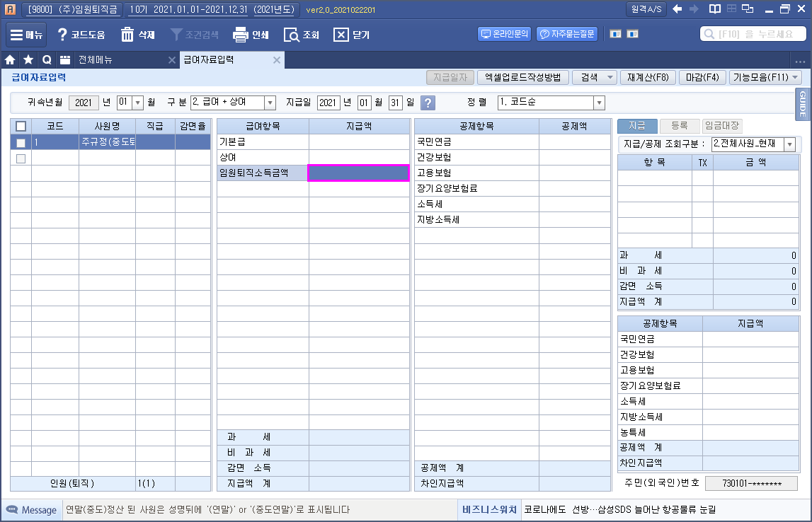The height and width of the screenshot is (522, 812).
Task: Click the 임원퇴직소득금액 지급액 cell
Action: pyautogui.click(x=358, y=173)
